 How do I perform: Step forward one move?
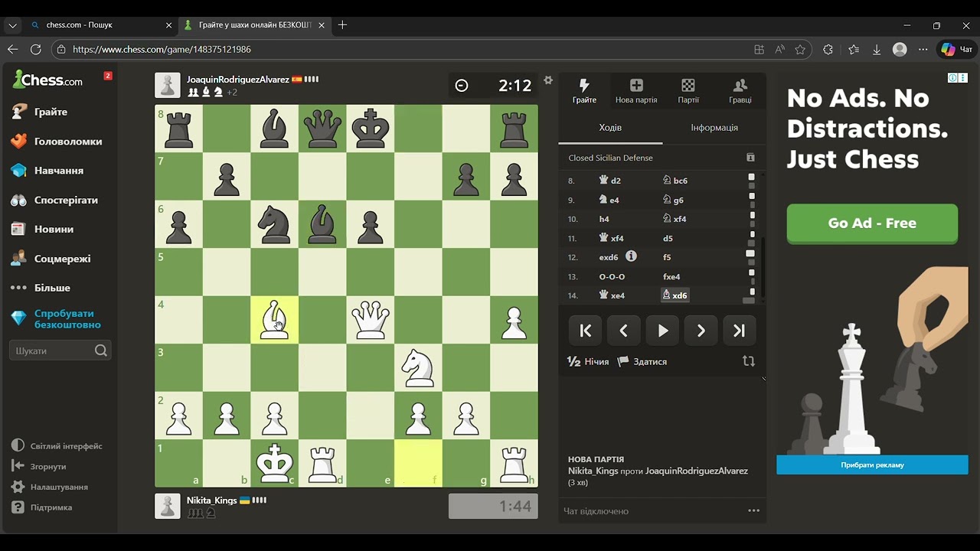[701, 331]
